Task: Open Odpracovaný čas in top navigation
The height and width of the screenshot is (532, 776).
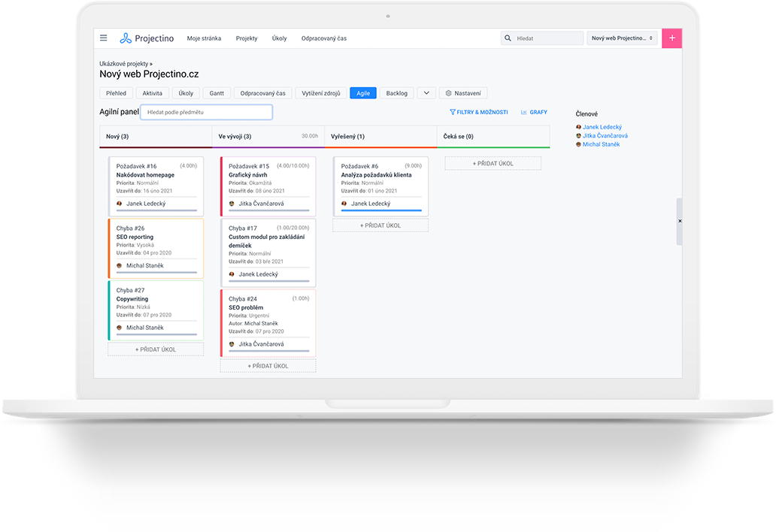Action: [x=324, y=38]
